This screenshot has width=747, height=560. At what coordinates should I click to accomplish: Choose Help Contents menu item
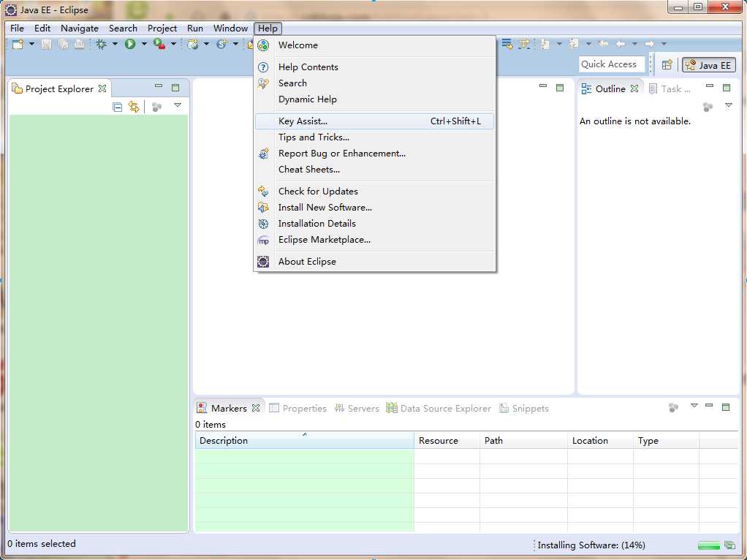(x=375, y=67)
